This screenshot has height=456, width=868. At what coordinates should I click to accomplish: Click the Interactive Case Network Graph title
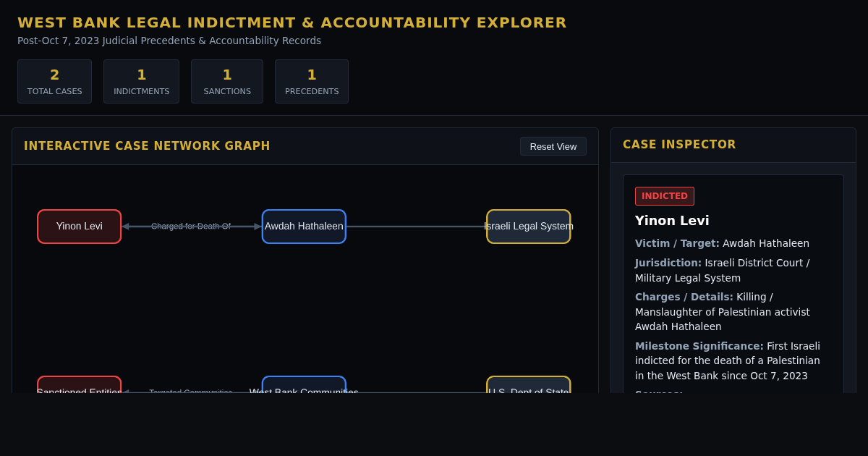coord(147,146)
